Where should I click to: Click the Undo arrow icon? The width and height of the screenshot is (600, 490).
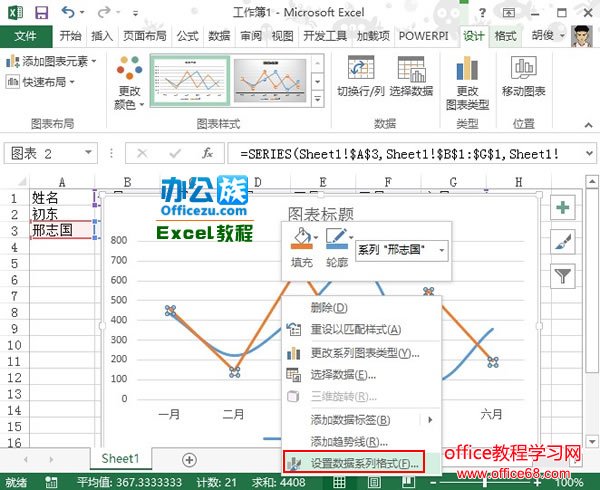click(x=68, y=13)
